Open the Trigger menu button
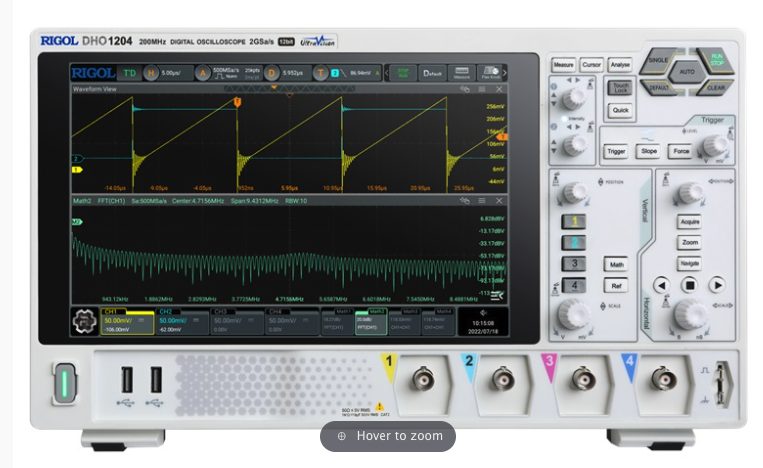Viewport: 763px width, 468px height. [x=616, y=151]
